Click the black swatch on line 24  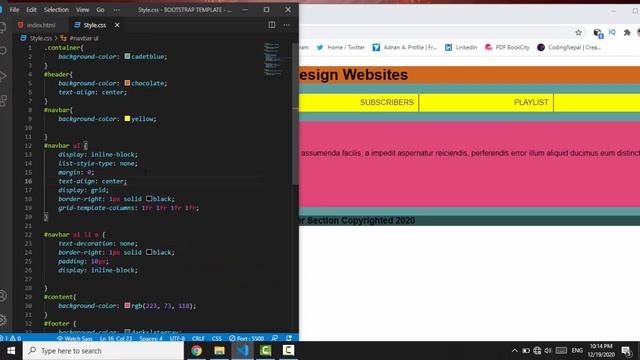[x=149, y=252]
